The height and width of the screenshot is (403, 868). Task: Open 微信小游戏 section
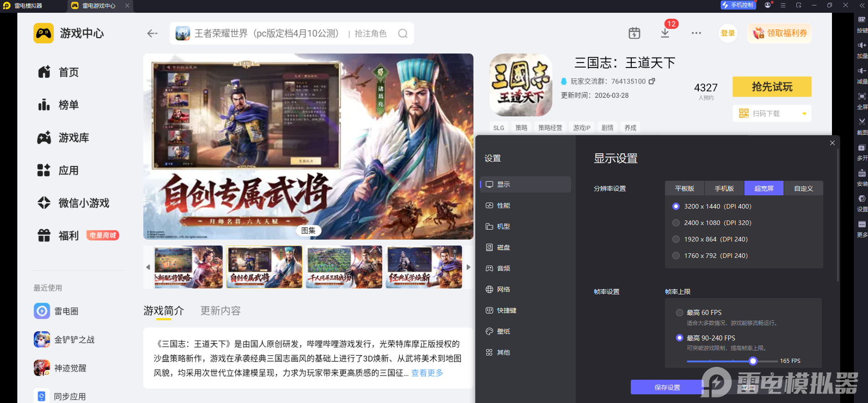coord(73,203)
